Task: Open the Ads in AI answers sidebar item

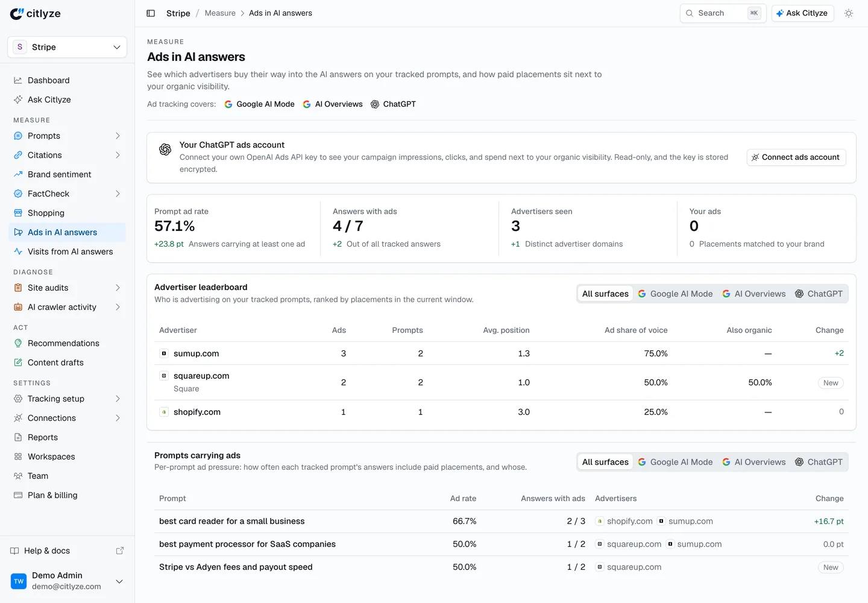Action: tap(68, 232)
